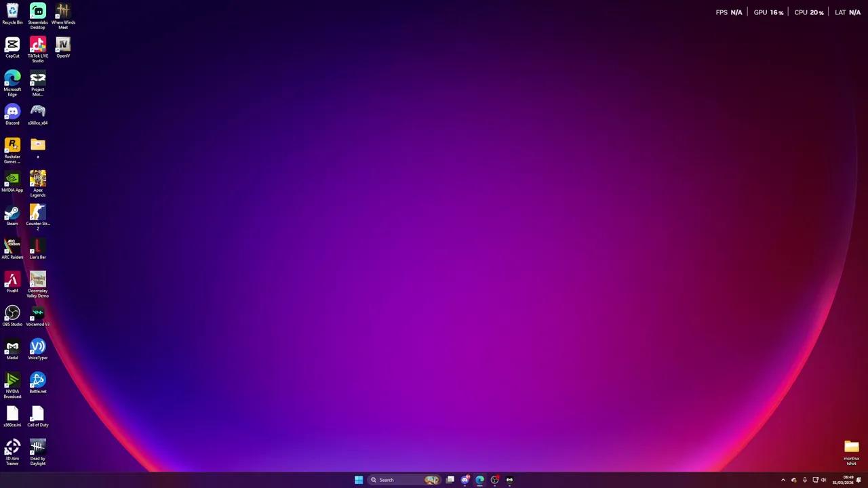The width and height of the screenshot is (868, 488).
Task: Select the NVIDIA Broadcast shortcut
Action: pos(12,386)
